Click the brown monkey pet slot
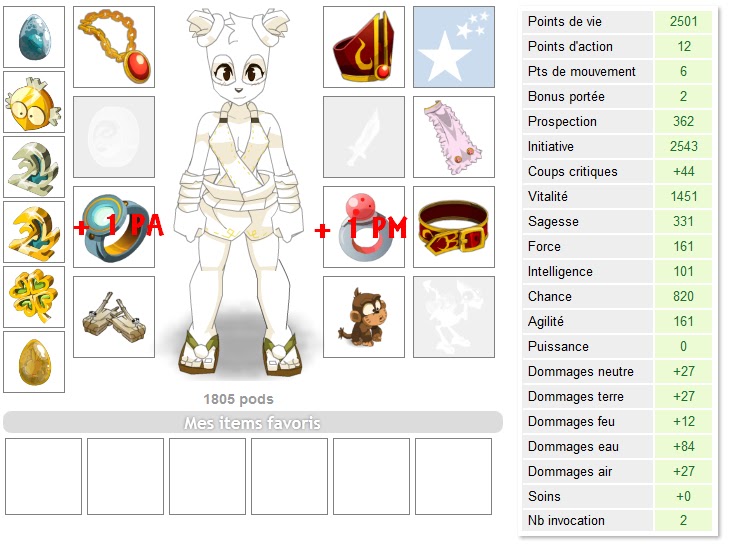 point(364,317)
